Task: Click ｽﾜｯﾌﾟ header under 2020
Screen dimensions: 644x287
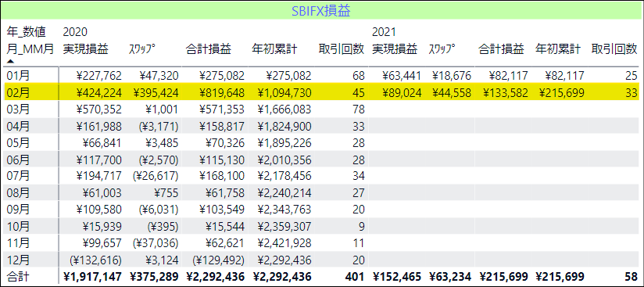Action: tap(142, 50)
